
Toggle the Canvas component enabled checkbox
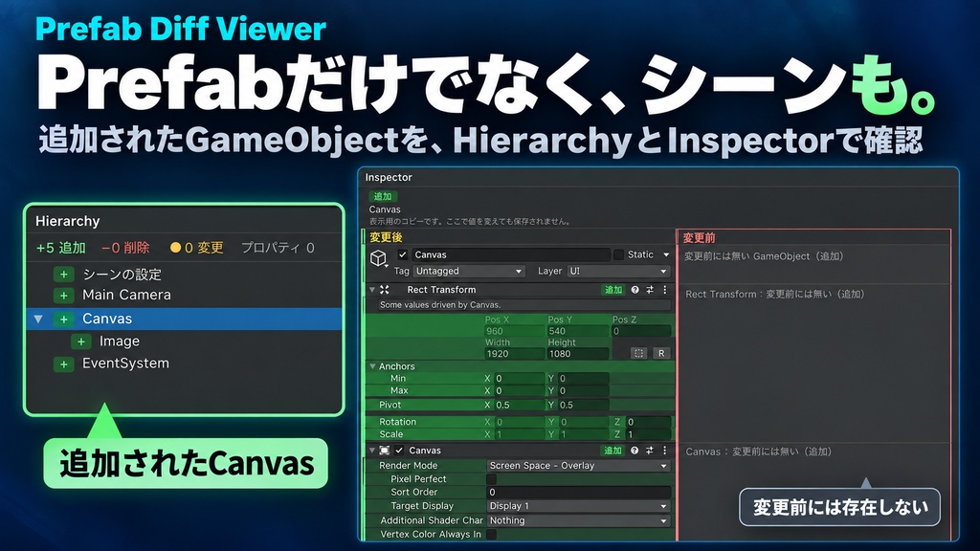pyautogui.click(x=399, y=451)
